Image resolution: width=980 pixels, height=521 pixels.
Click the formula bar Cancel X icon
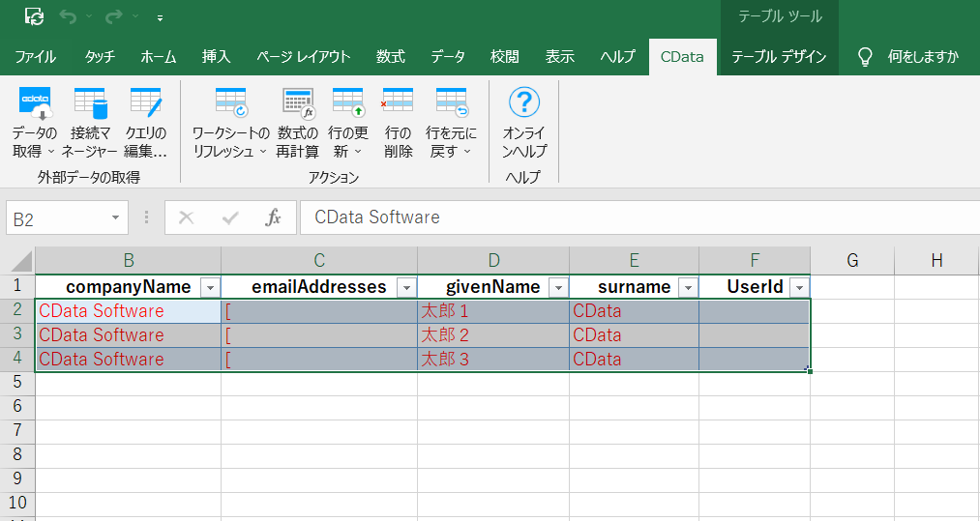coord(187,217)
